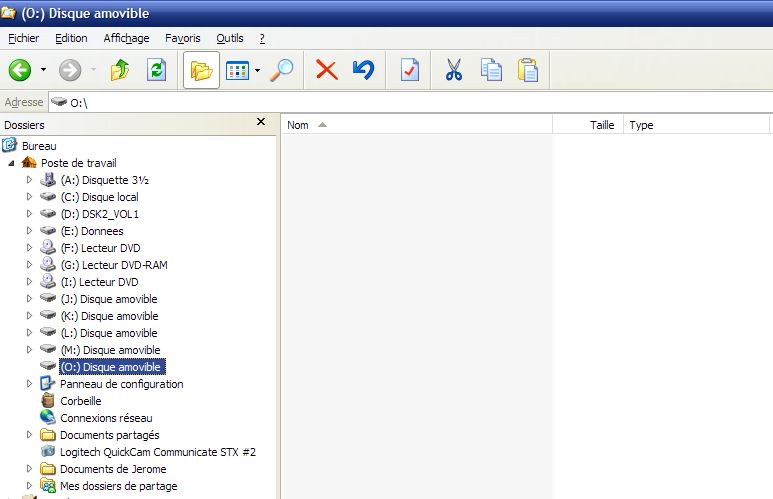Open the Fichier menu

23,38
